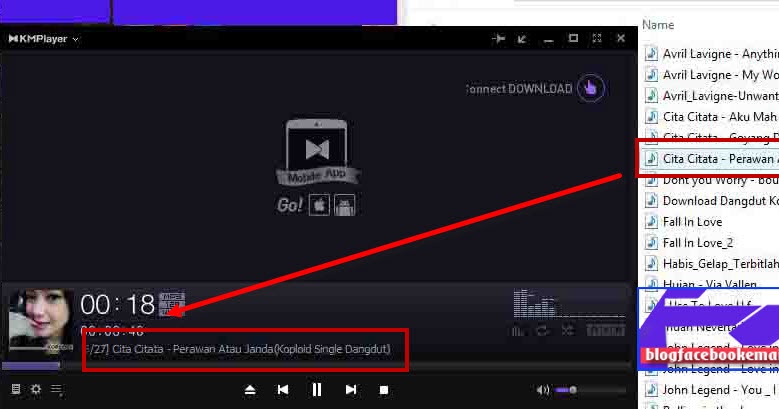Click the Connect DOWNLOAD hand icon
779x409 pixels.
click(591, 88)
